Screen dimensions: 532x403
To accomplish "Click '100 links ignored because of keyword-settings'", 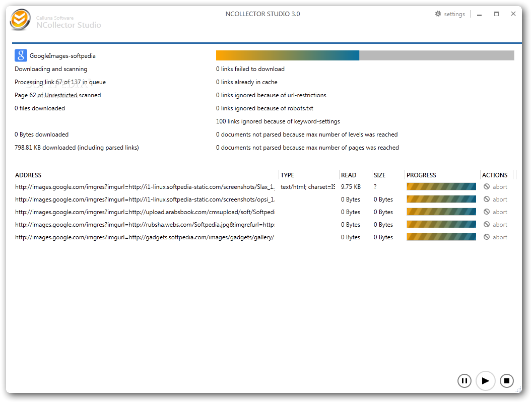I will pyautogui.click(x=278, y=121).
